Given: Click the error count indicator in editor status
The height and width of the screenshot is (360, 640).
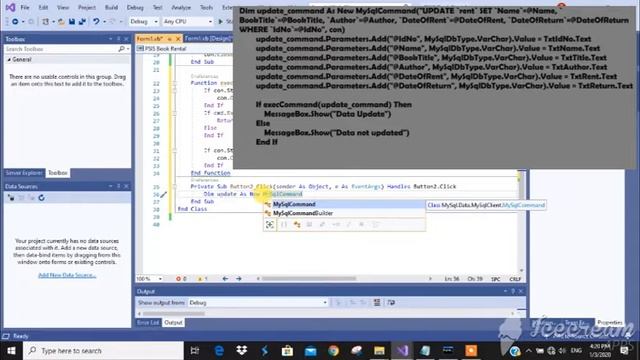Looking at the screenshot, I should [181, 279].
